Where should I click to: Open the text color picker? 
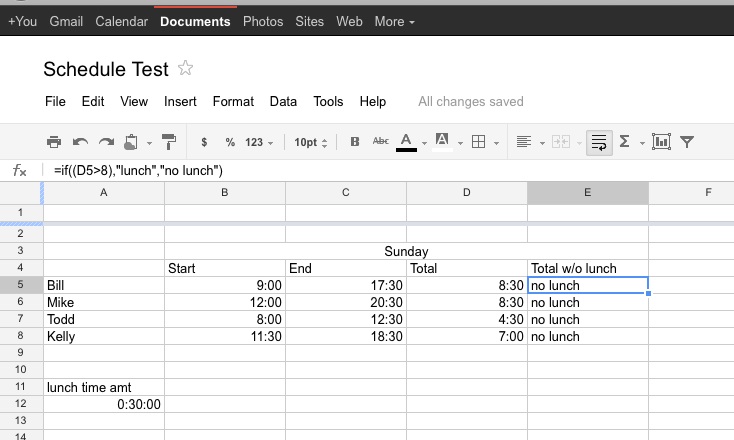coord(407,143)
